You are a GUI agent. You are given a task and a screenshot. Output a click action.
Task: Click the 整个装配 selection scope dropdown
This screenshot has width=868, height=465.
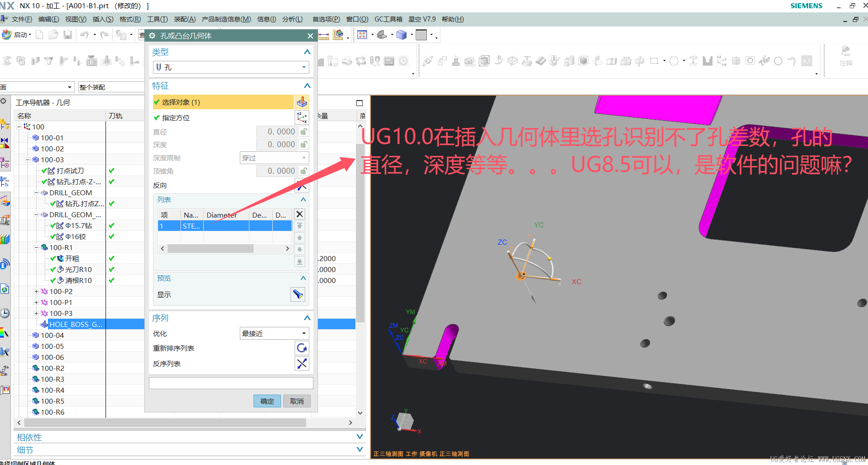[x=111, y=87]
